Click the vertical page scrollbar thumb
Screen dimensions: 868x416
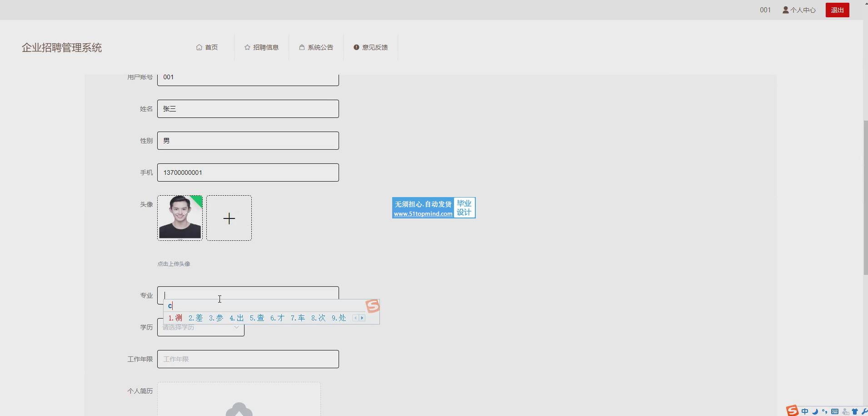[x=865, y=198]
